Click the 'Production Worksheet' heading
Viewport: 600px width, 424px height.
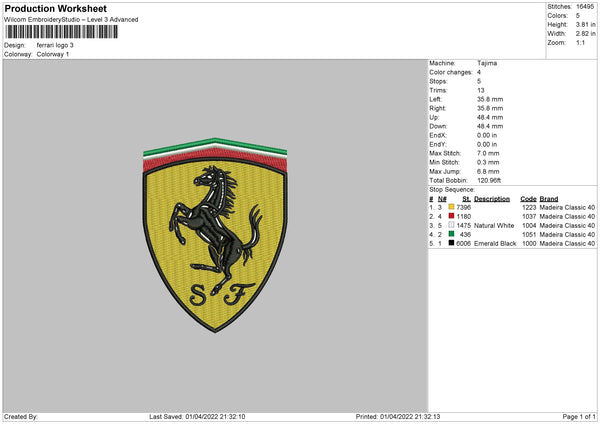(x=55, y=8)
